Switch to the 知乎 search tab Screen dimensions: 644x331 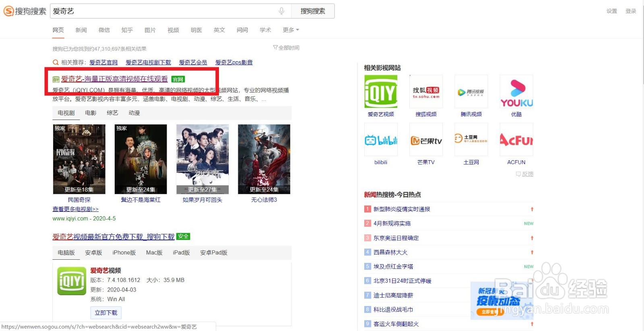[127, 30]
